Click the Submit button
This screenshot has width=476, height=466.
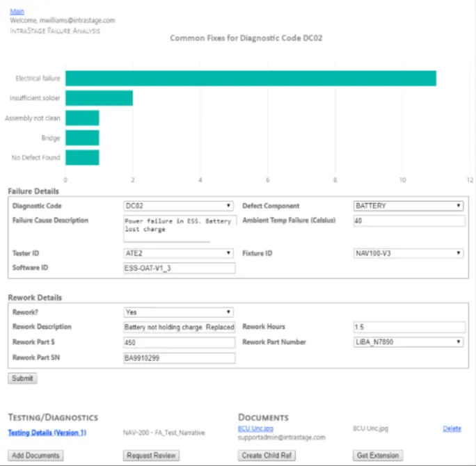22,378
